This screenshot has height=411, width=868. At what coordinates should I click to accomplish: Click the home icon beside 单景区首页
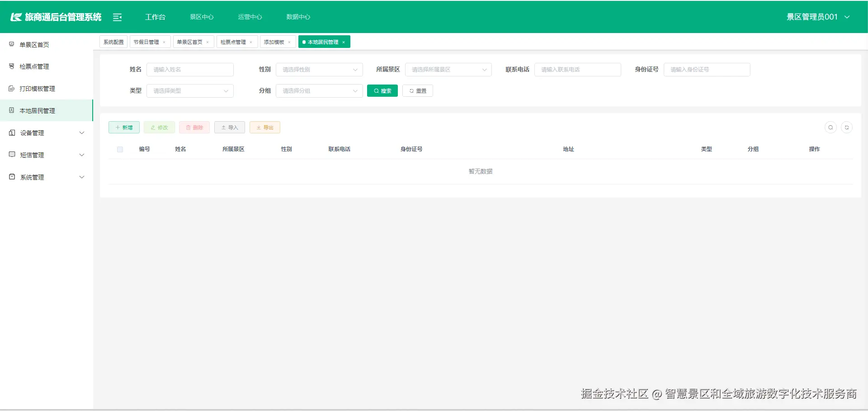[x=11, y=44]
